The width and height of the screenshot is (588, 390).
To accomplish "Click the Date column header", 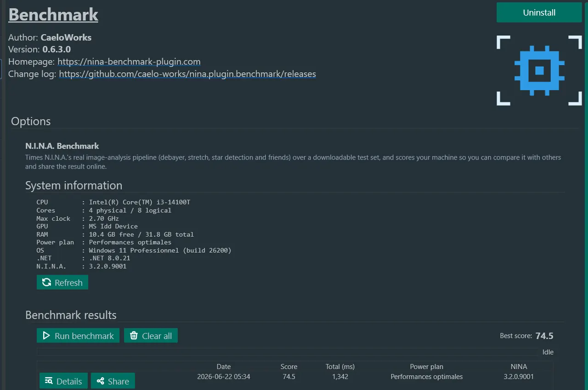I will click(224, 367).
